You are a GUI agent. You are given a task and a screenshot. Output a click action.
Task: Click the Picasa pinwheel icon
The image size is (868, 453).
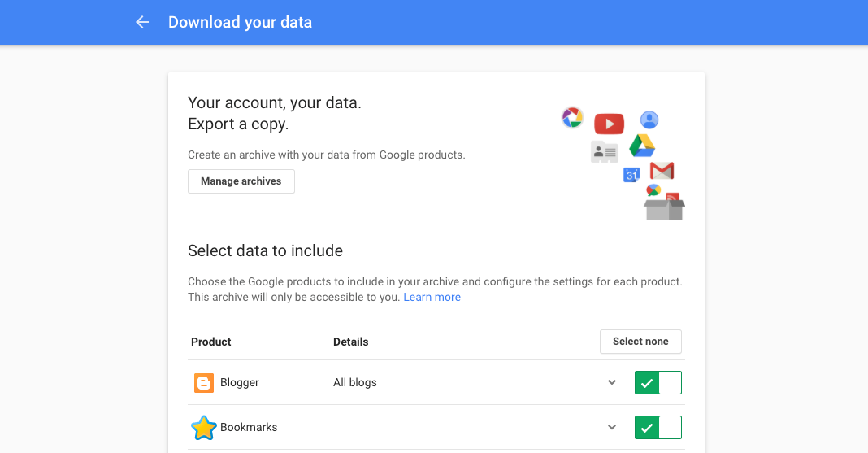click(x=572, y=117)
